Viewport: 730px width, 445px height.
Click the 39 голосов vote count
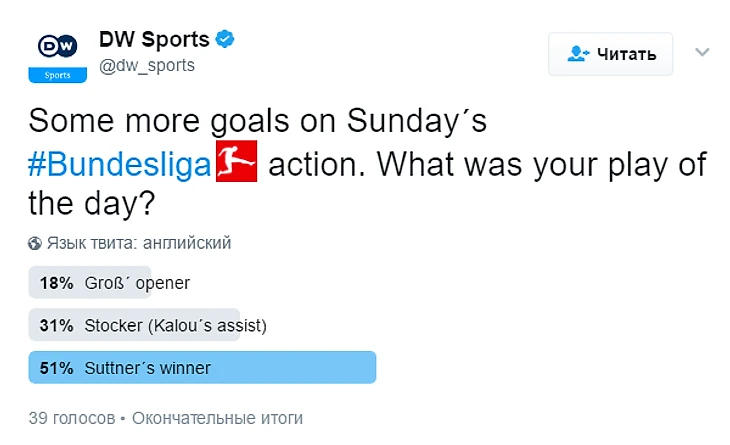[71, 418]
